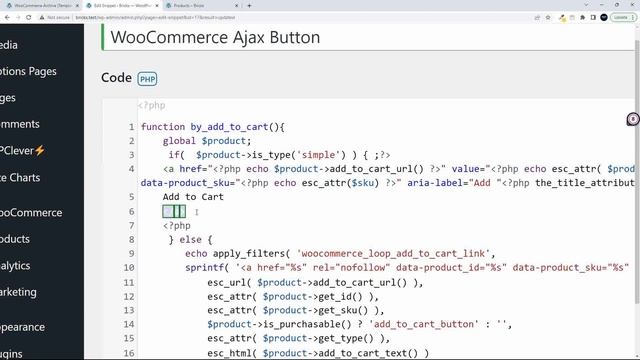Image resolution: width=640 pixels, height=360 pixels.
Task: Edit the WooCommerce Ajax Button title field
Action: pyautogui.click(x=369, y=37)
